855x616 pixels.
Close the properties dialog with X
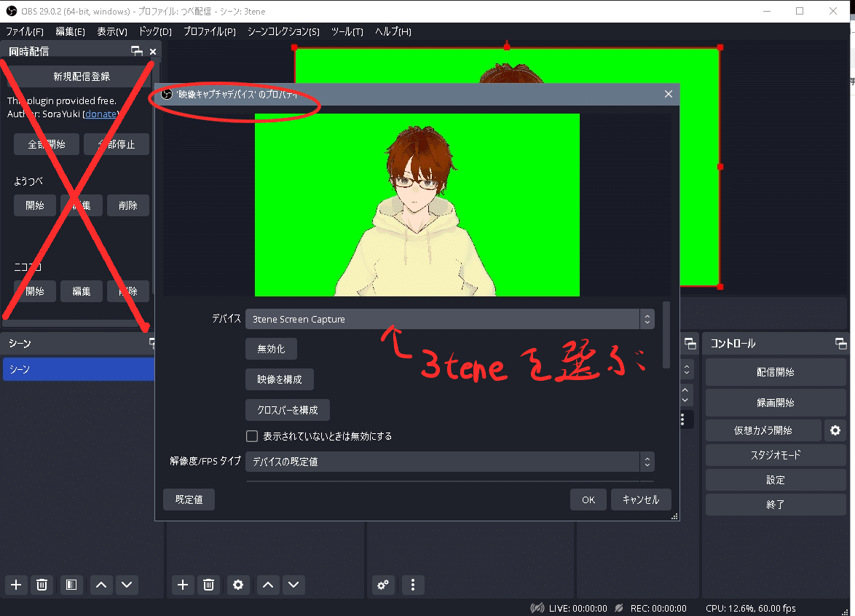669,94
